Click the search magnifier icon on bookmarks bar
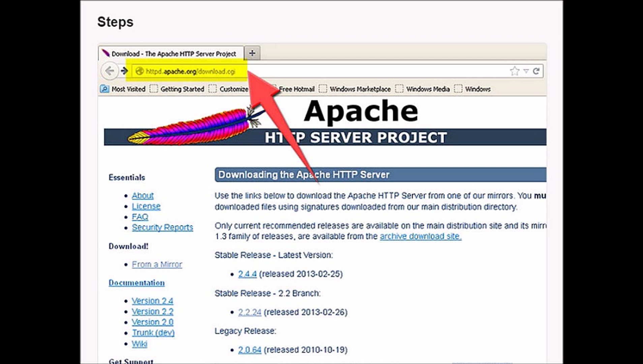Screen dimensions: 643x364 [x=104, y=89]
